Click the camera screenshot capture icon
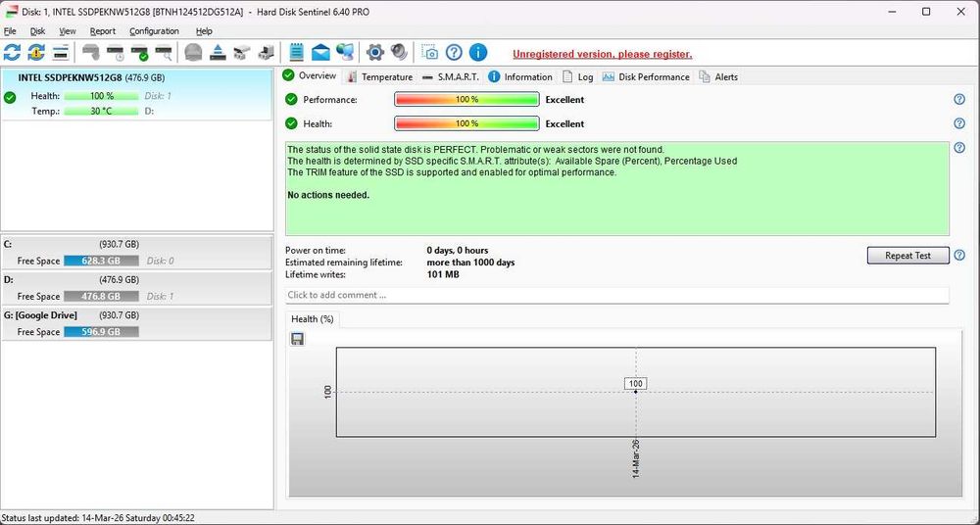 430,53
